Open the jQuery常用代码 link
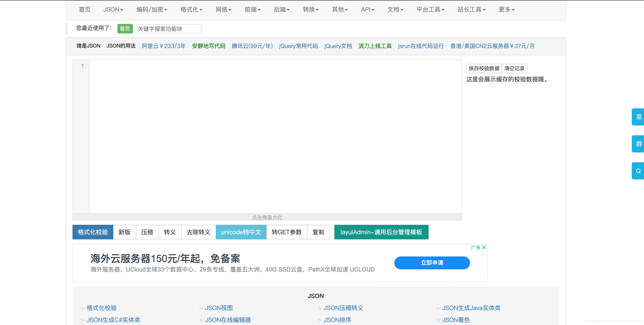644x325 pixels. coord(298,46)
